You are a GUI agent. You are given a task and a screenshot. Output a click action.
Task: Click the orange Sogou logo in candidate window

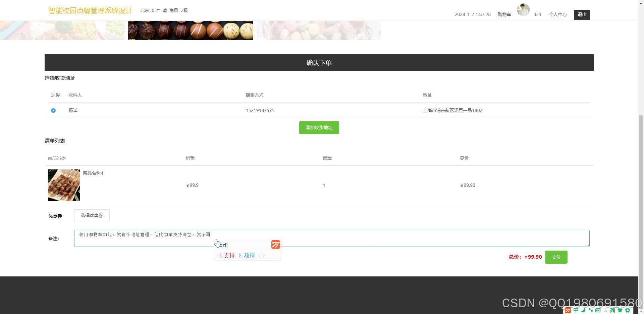pyautogui.click(x=275, y=245)
